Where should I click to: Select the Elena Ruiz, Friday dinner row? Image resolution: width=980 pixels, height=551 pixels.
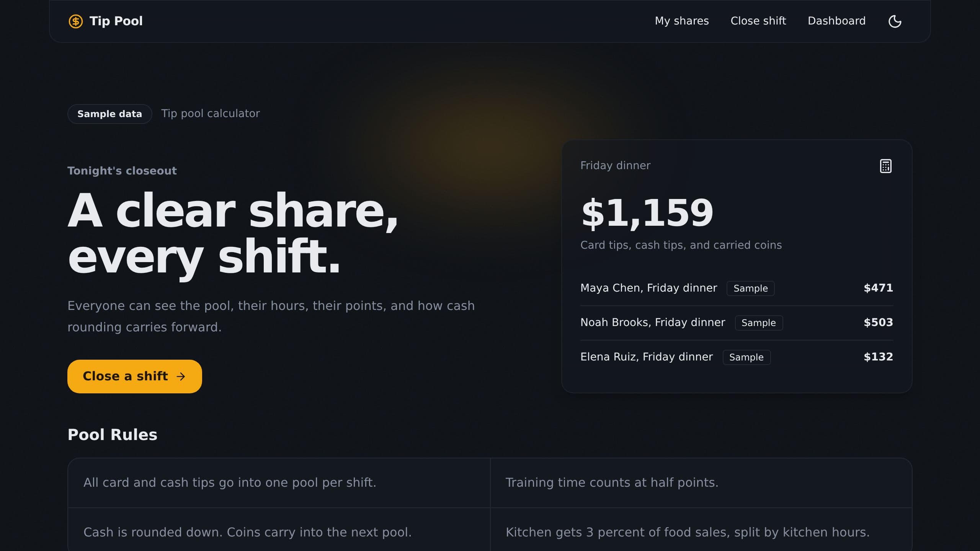(x=737, y=357)
